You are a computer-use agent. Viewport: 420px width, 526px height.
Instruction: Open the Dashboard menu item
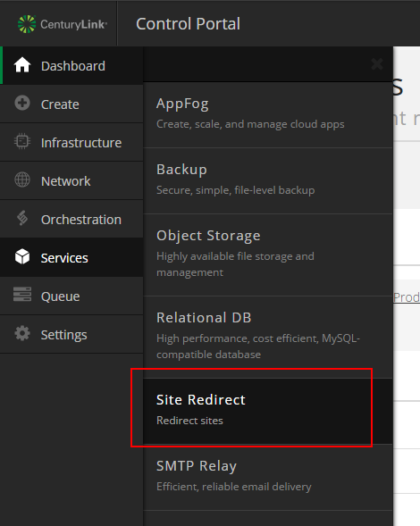click(x=71, y=66)
